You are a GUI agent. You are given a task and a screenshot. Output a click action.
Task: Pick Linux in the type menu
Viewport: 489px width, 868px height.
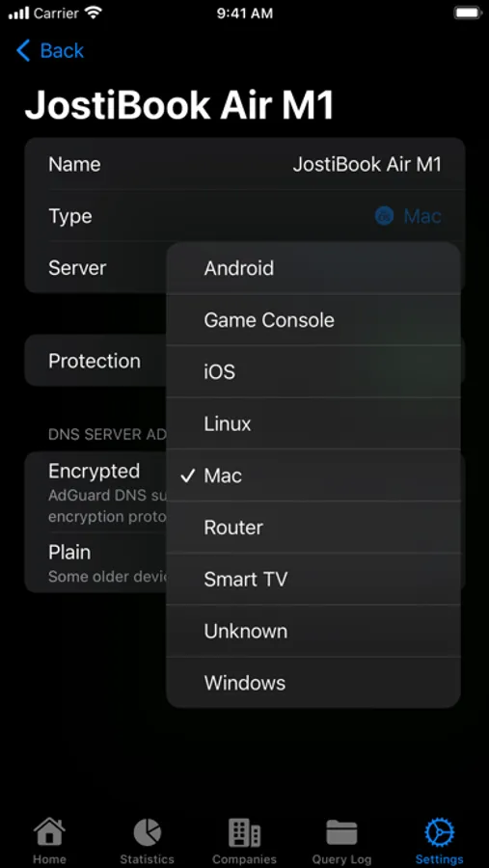(313, 423)
